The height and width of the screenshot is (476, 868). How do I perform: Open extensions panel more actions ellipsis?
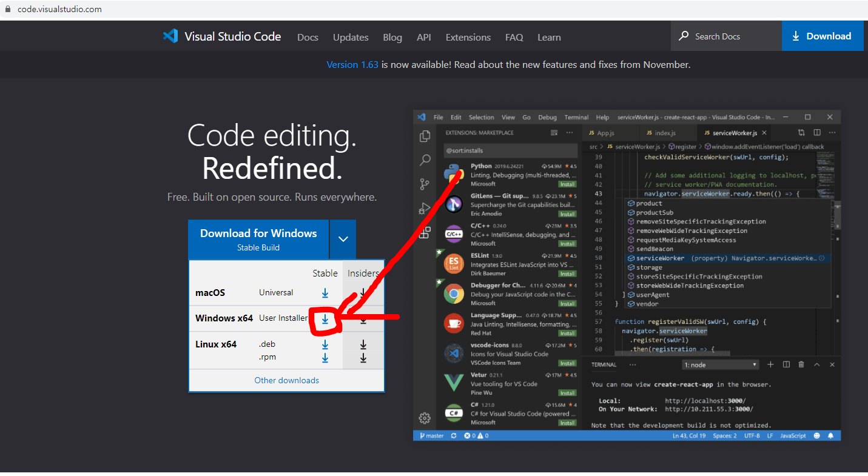pyautogui.click(x=569, y=132)
